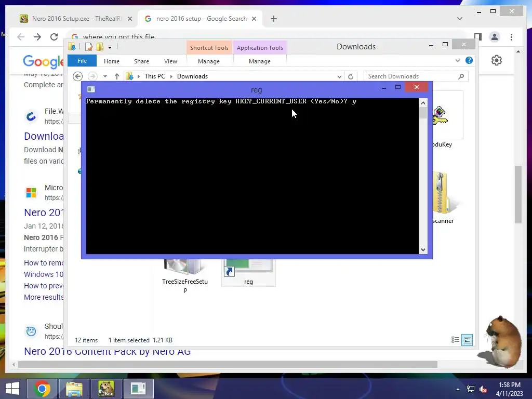Click Chrome horizontal page scrollbar
The image size is (532, 399).
(228, 365)
